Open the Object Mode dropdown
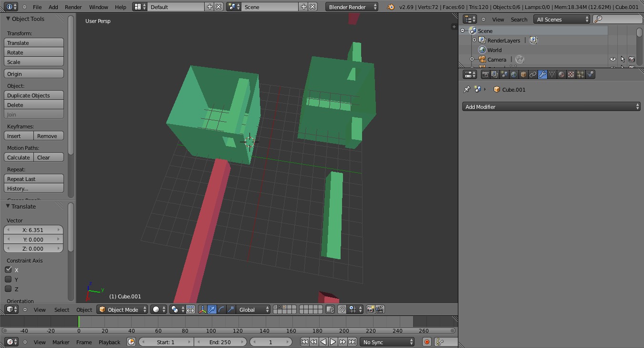This screenshot has width=644, height=348. point(123,309)
